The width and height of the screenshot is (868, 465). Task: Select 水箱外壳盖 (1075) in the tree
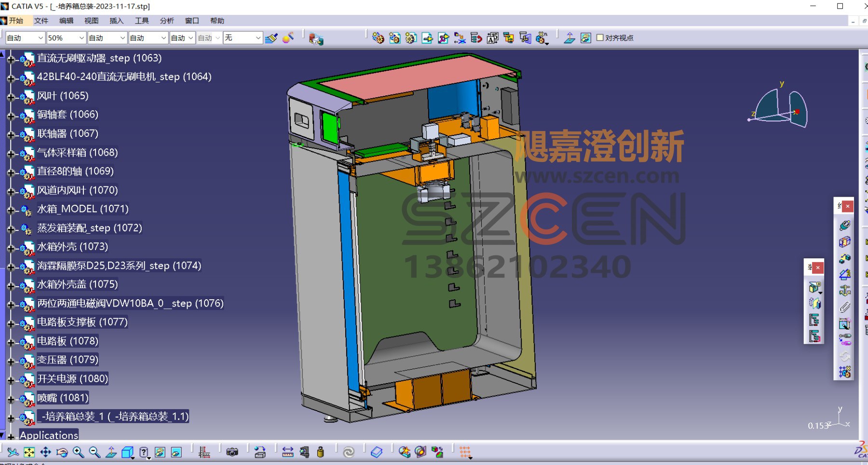coord(78,284)
